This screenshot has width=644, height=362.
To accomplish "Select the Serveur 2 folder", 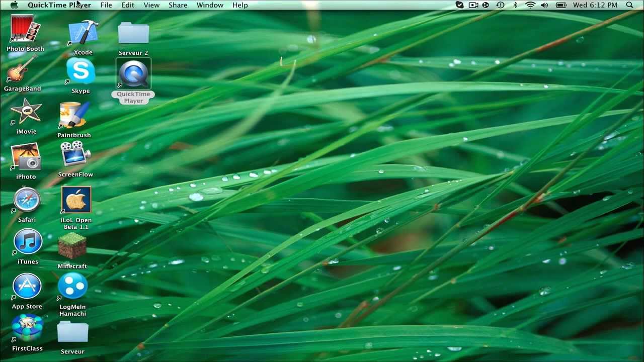I will [133, 34].
